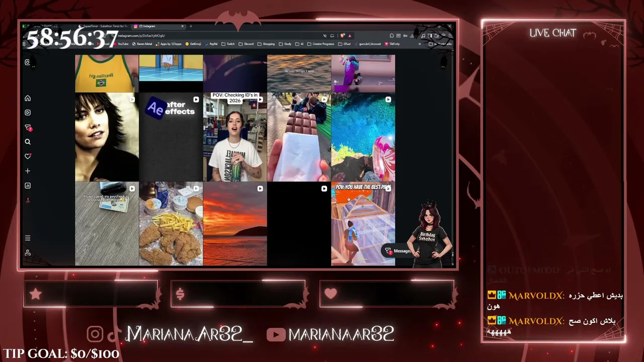Open the black blank reel thumbnail
Viewport: 644px width, 362px height.
(x=299, y=224)
